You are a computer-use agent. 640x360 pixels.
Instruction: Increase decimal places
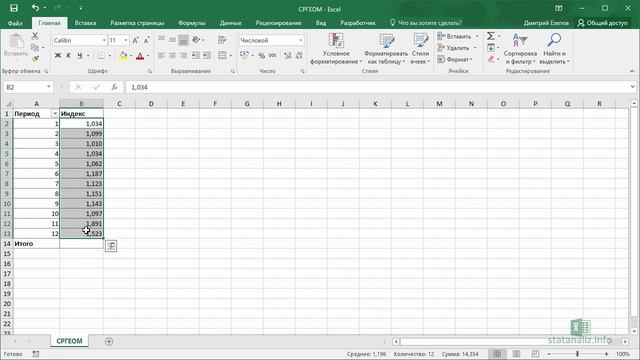287,56
